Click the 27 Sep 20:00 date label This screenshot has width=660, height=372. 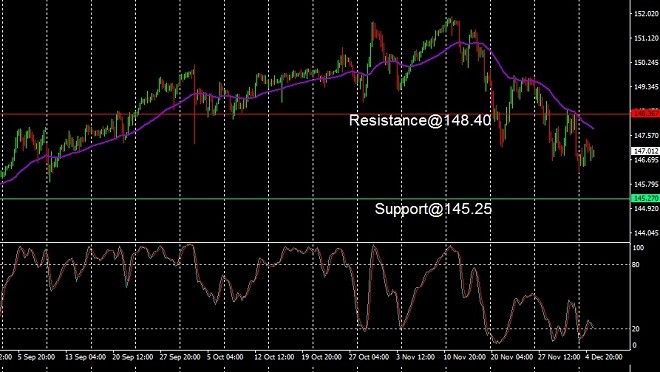(180, 357)
